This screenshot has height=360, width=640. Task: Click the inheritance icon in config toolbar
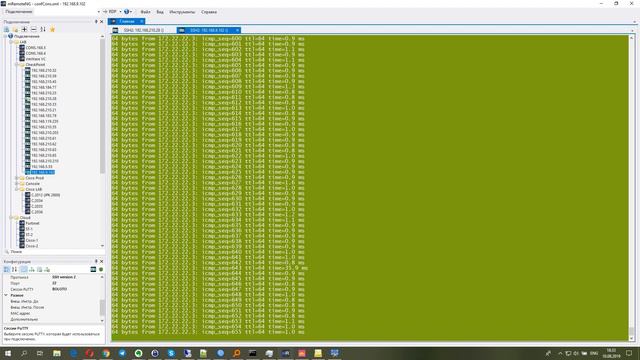tap(32, 269)
